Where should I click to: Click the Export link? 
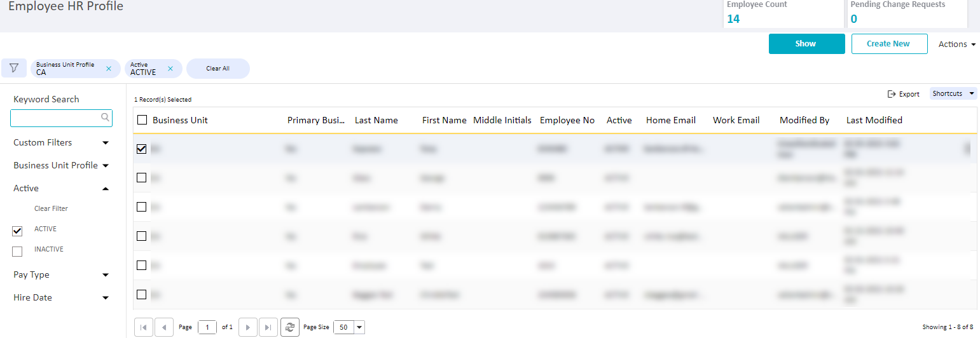(x=909, y=94)
